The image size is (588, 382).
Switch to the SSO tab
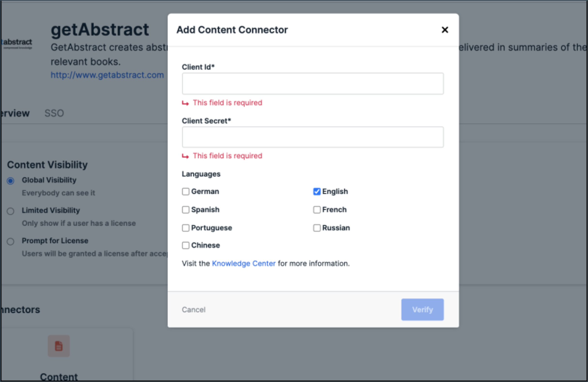[x=54, y=113]
